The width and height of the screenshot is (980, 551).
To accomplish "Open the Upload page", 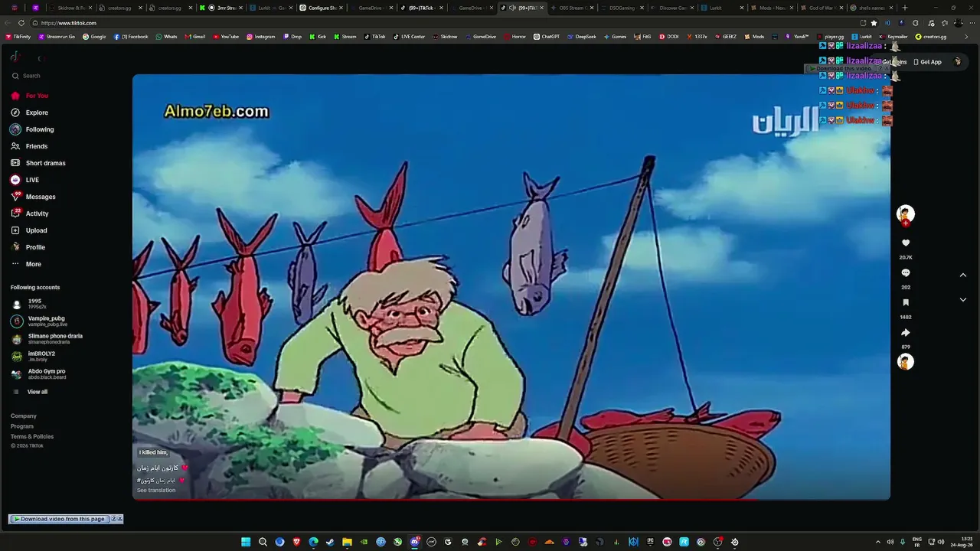I will [28, 230].
